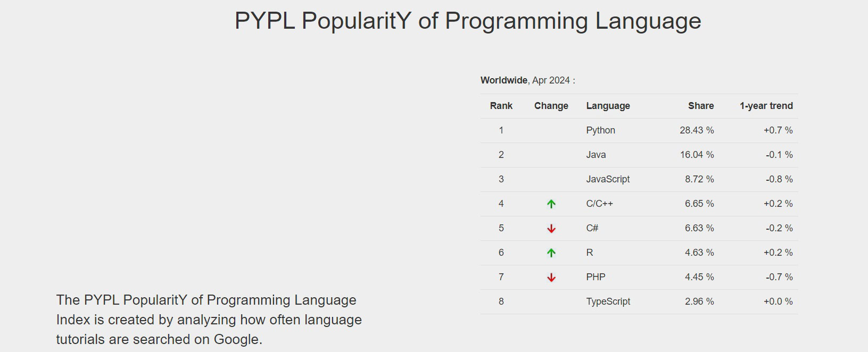Select the Java entry in the table

596,155
